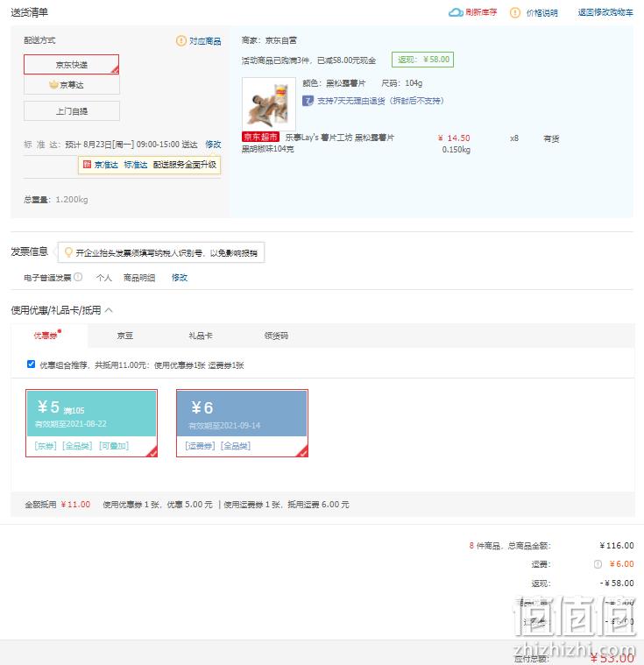Toggle 优惠组合推荐 checkbox
Image resolution: width=644 pixels, height=665 pixels.
(x=31, y=364)
